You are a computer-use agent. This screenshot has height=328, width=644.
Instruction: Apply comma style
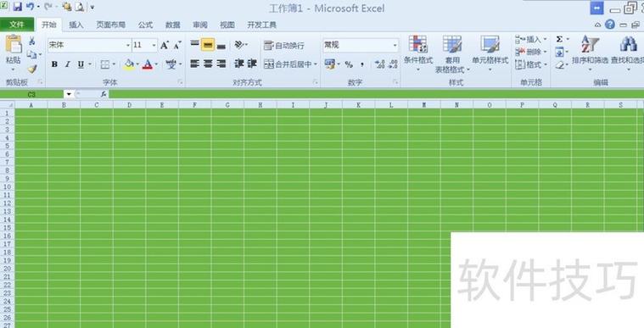[x=362, y=64]
